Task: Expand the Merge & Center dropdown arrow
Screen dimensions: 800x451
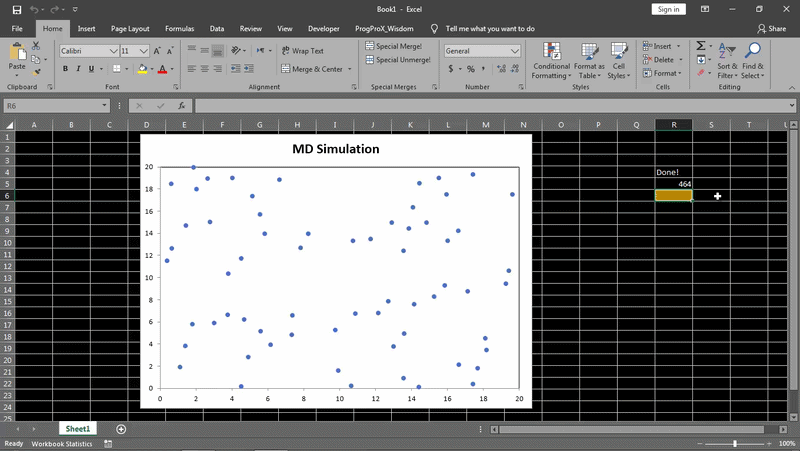Action: pos(350,69)
